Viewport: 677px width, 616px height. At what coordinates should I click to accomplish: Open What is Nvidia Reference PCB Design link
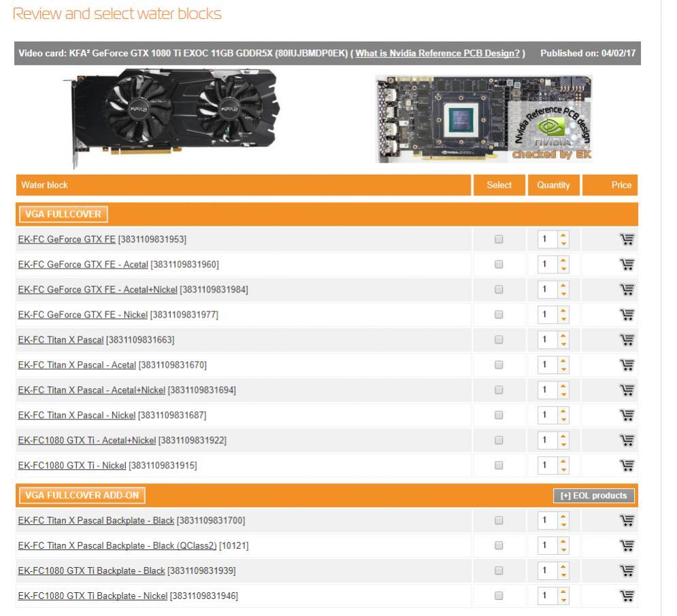click(x=437, y=53)
